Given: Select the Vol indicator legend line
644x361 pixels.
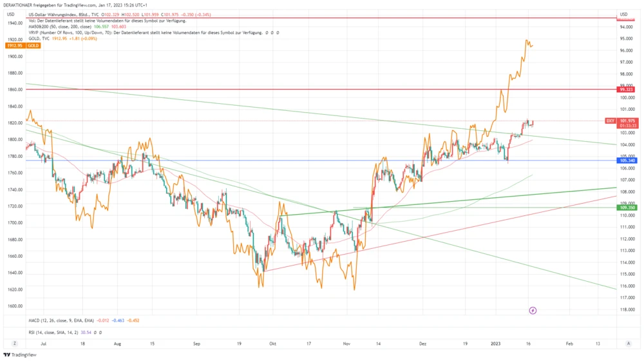Looking at the screenshot, I should click(107, 21).
